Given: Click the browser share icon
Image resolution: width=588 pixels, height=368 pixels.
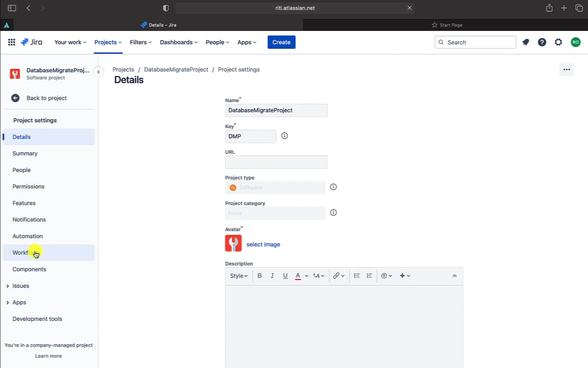Looking at the screenshot, I should point(549,8).
